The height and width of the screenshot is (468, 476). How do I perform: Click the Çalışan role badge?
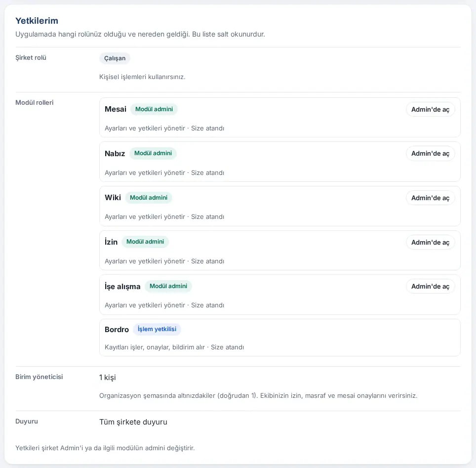pyautogui.click(x=115, y=58)
